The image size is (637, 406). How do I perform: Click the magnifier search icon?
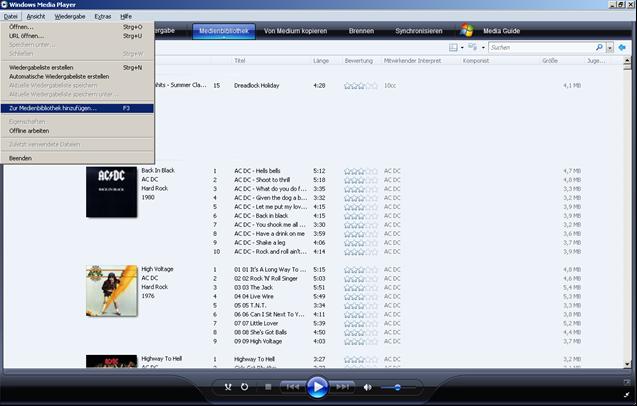[x=599, y=48]
